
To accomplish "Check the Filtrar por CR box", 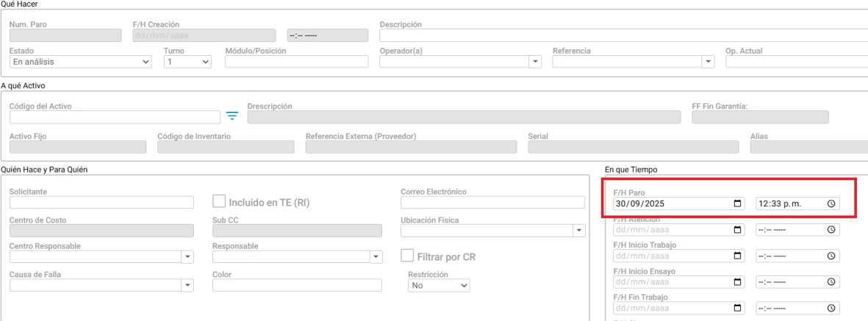I will pos(407,256).
